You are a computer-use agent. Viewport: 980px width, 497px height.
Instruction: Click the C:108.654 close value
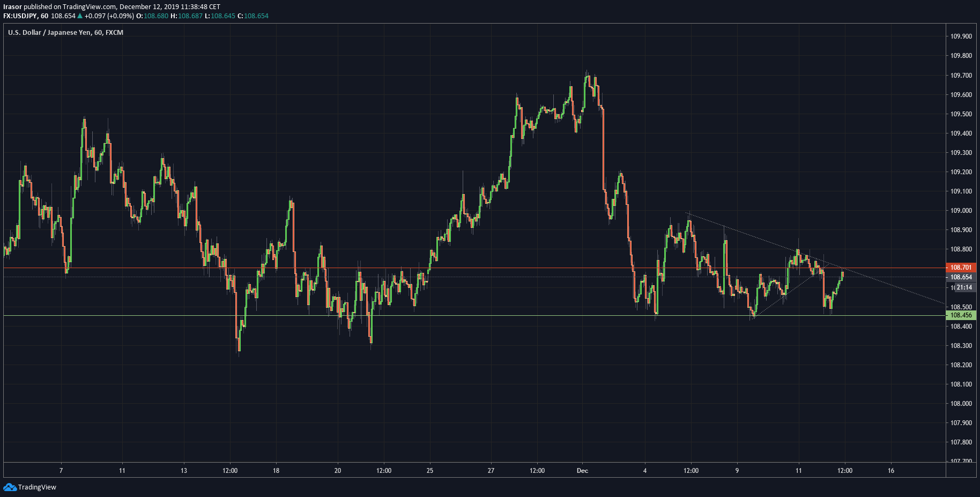click(x=253, y=16)
